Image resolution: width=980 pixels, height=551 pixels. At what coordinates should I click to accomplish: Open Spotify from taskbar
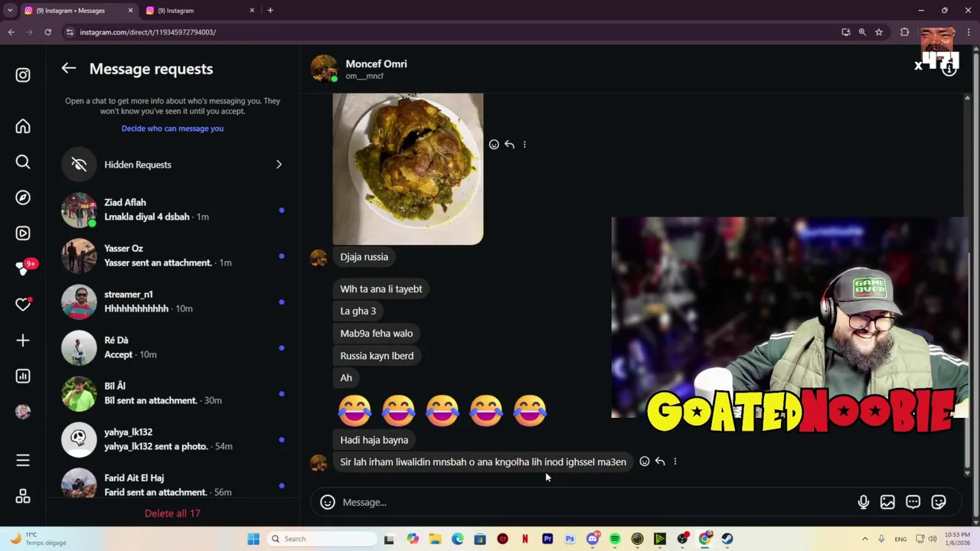click(x=615, y=539)
